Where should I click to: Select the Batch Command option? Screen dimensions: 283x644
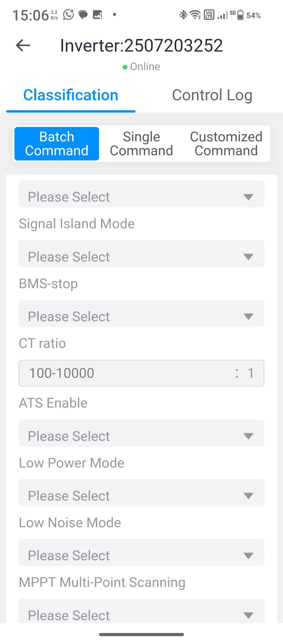point(57,144)
